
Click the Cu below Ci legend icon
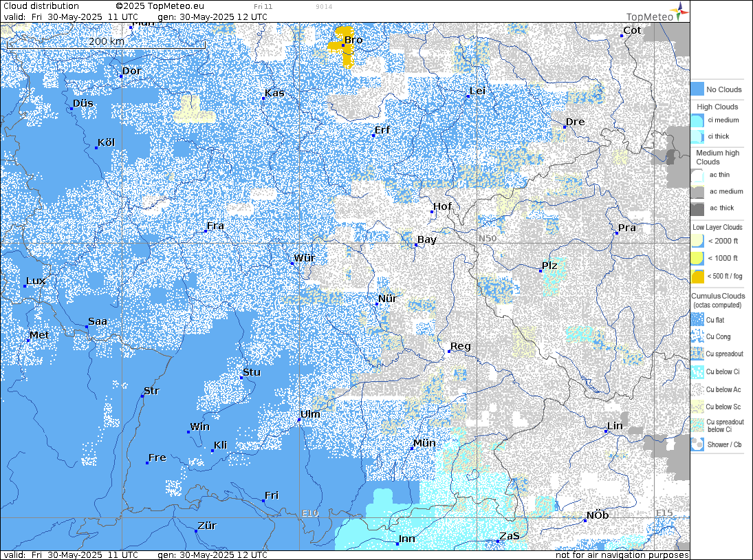click(697, 371)
